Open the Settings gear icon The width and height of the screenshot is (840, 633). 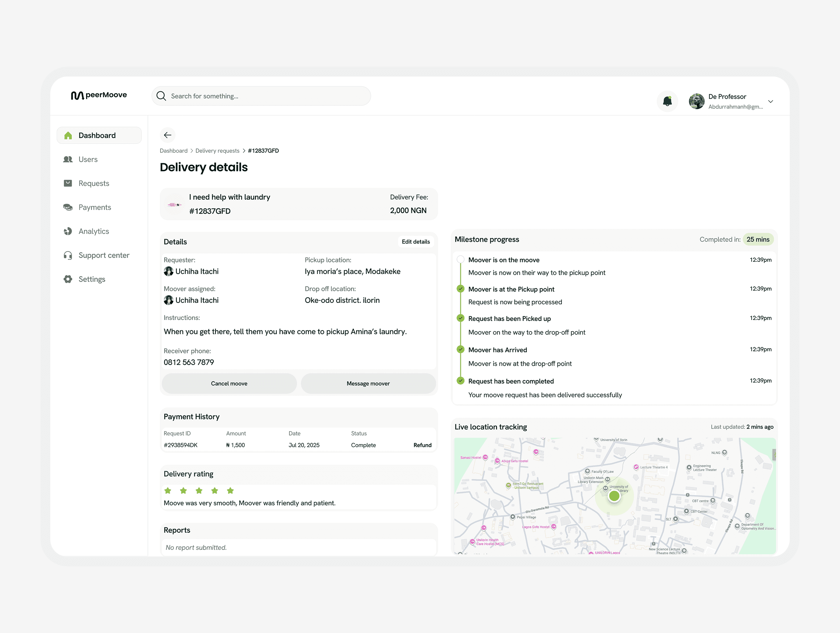coord(68,279)
